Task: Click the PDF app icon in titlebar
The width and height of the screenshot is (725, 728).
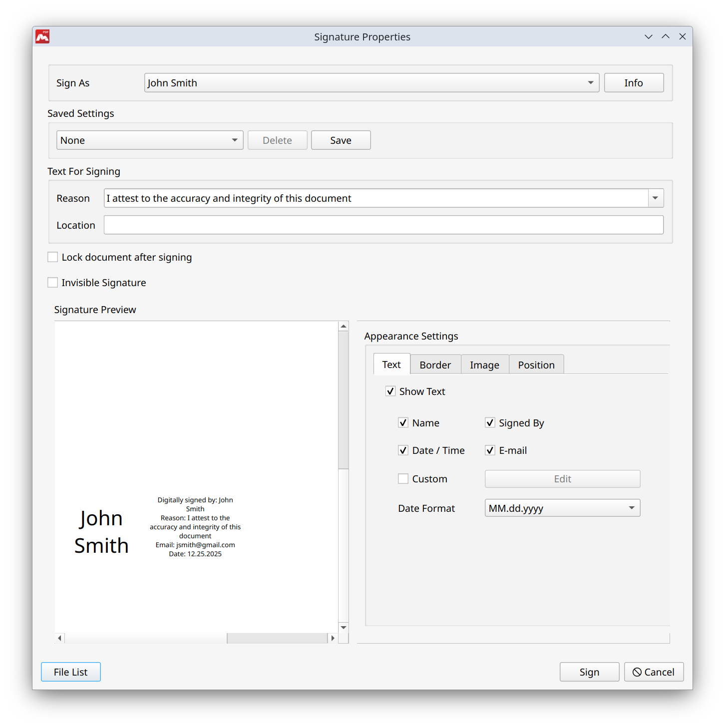Action: click(x=42, y=36)
